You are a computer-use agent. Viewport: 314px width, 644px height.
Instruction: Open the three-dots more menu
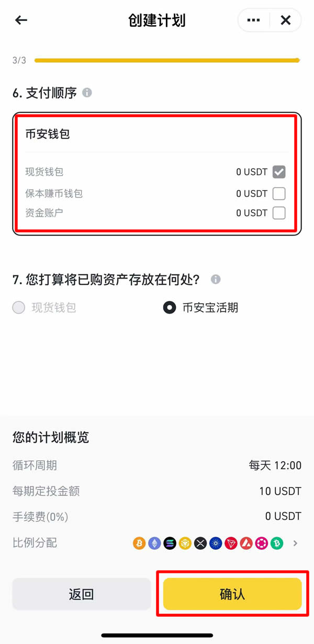(254, 20)
